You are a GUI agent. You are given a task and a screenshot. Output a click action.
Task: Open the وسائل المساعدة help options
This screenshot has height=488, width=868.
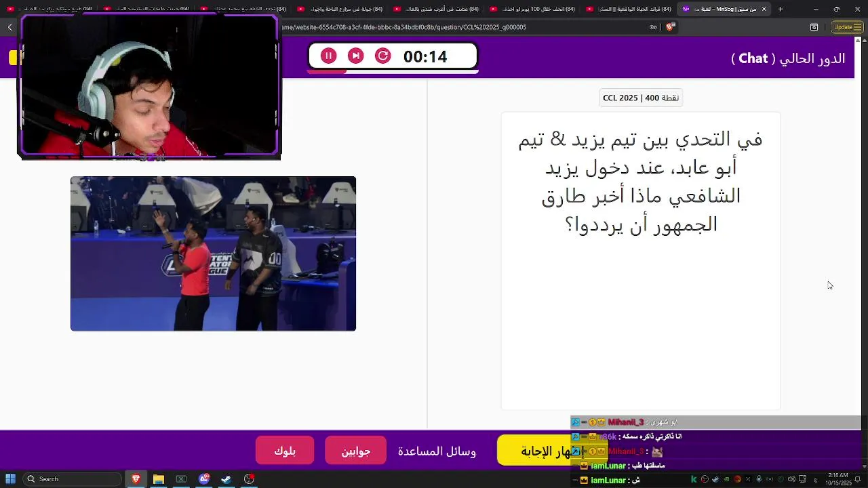click(437, 451)
